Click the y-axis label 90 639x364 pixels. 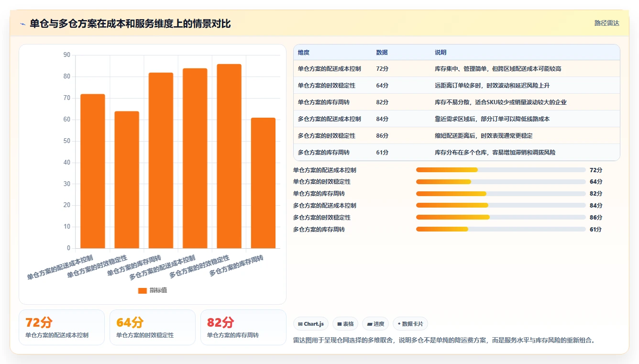66,55
